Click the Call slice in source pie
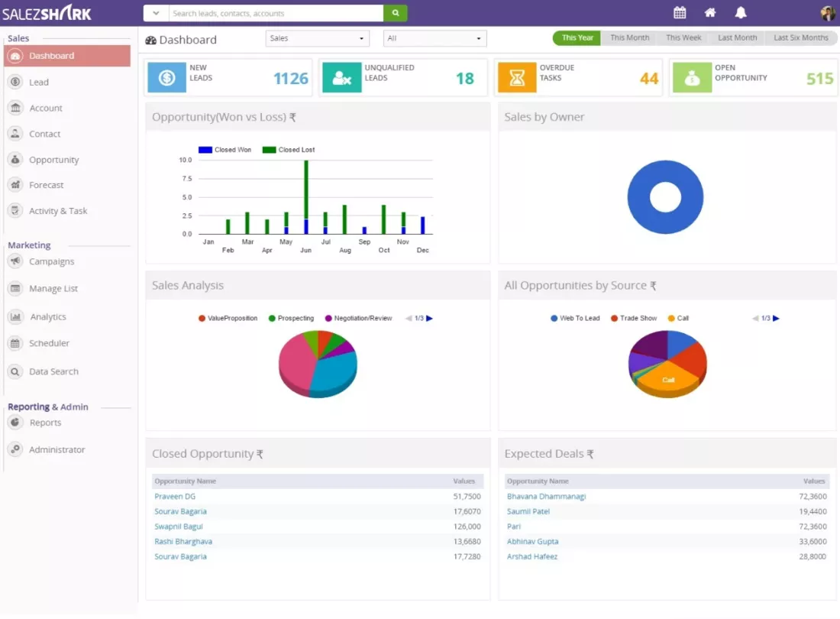The width and height of the screenshot is (840, 619). click(x=668, y=379)
